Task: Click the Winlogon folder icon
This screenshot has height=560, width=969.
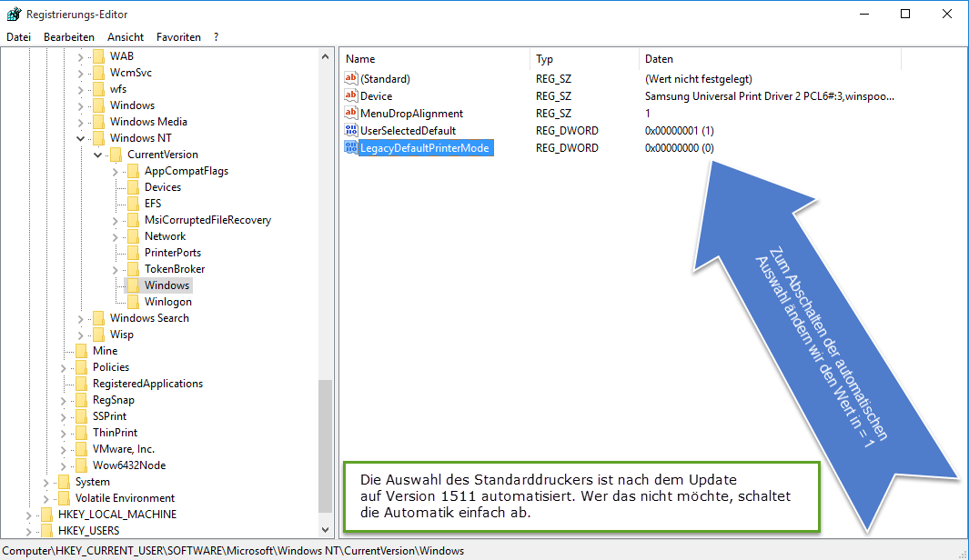Action: click(x=133, y=302)
